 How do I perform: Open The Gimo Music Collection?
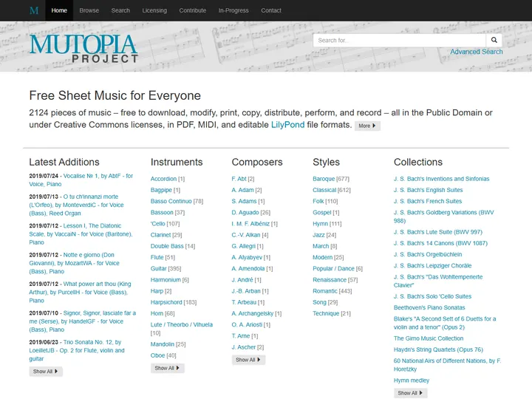(429, 338)
